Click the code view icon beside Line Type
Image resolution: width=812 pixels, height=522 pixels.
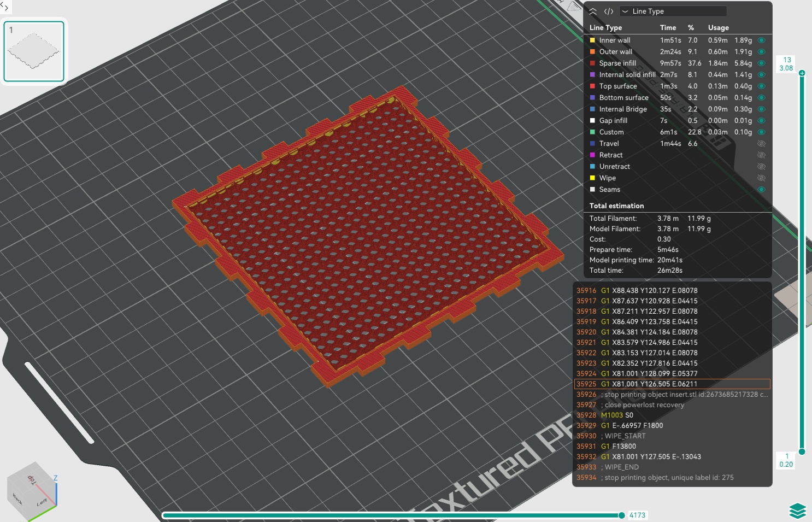[609, 11]
